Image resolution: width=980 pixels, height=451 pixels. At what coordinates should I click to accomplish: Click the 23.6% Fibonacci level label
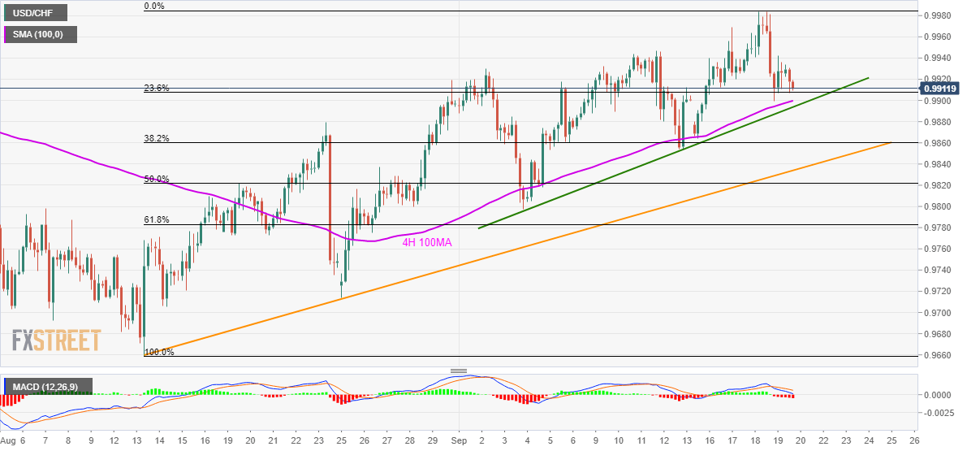click(156, 88)
